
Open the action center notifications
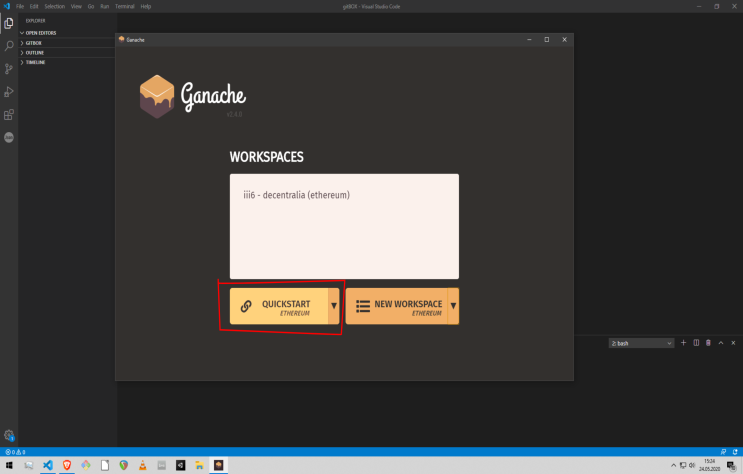tap(731, 465)
